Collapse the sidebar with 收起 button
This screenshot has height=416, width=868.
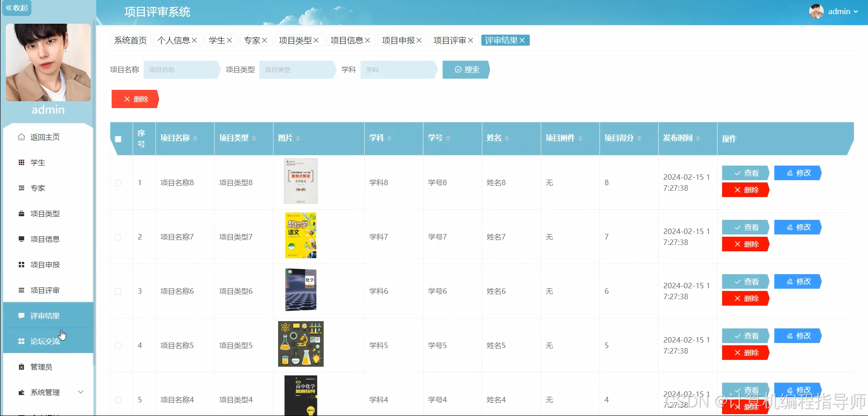click(x=17, y=8)
